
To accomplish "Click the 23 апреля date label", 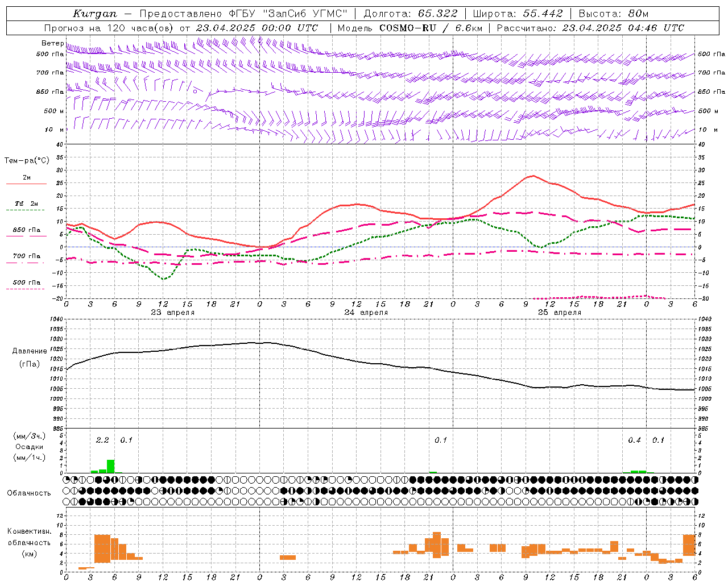I will tap(172, 313).
